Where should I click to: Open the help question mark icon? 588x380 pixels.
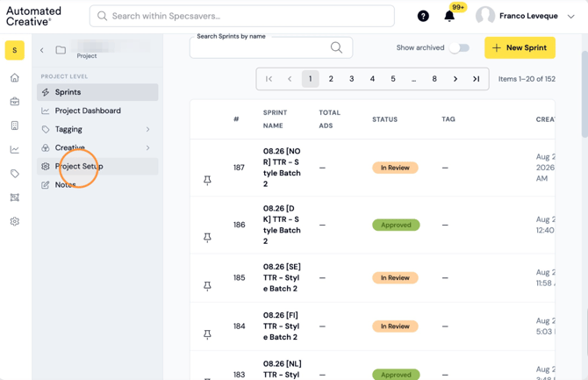point(423,16)
